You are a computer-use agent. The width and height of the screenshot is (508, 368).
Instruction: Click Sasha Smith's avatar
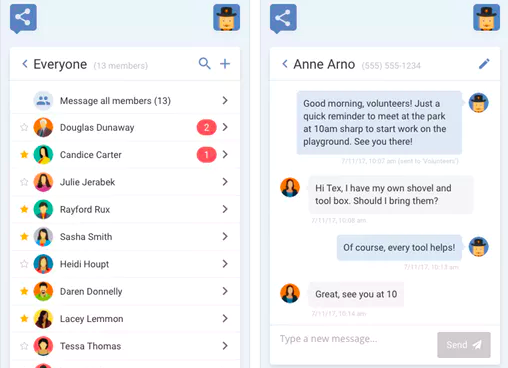tap(43, 237)
